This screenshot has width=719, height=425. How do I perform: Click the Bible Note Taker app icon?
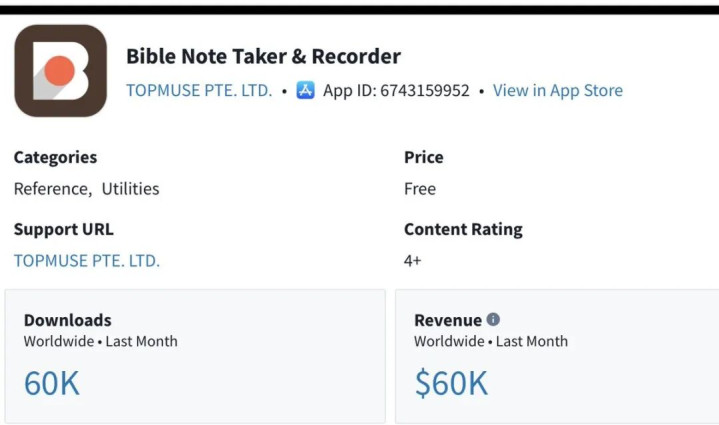pyautogui.click(x=60, y=71)
